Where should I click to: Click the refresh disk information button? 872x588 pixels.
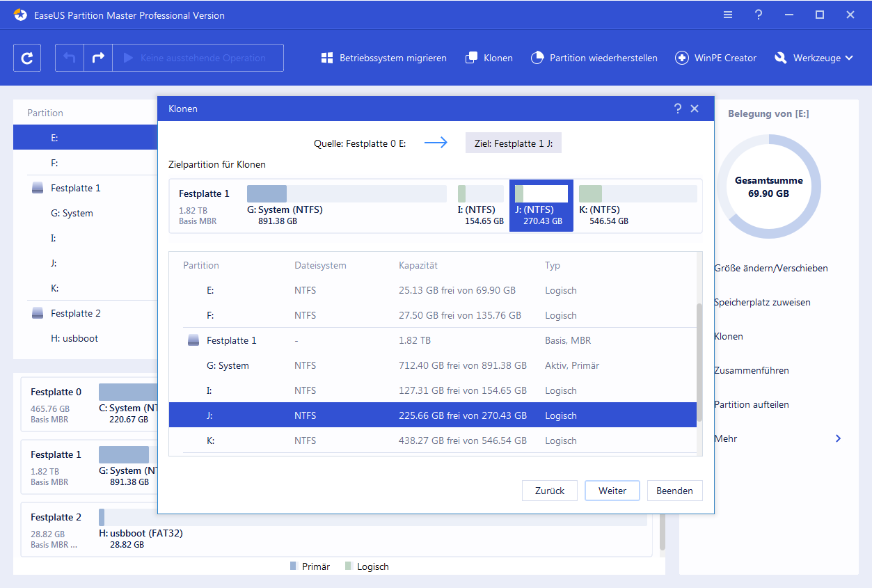click(x=27, y=58)
